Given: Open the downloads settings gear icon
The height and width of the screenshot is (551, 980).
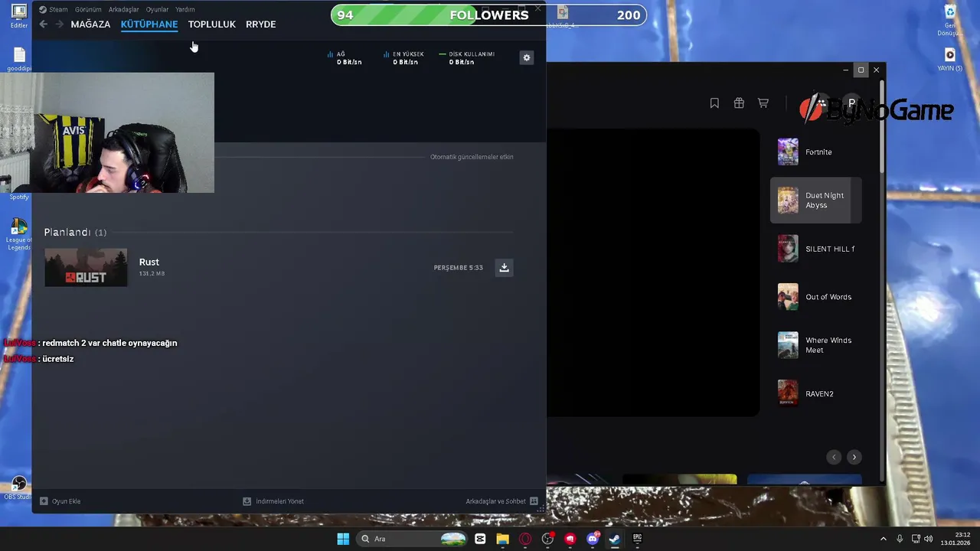Looking at the screenshot, I should (526, 57).
